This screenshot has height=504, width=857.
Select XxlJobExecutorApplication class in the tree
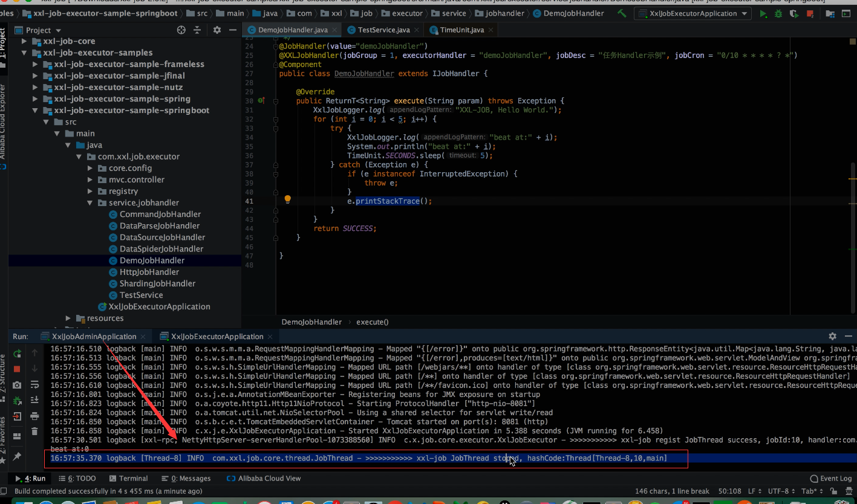(x=159, y=306)
